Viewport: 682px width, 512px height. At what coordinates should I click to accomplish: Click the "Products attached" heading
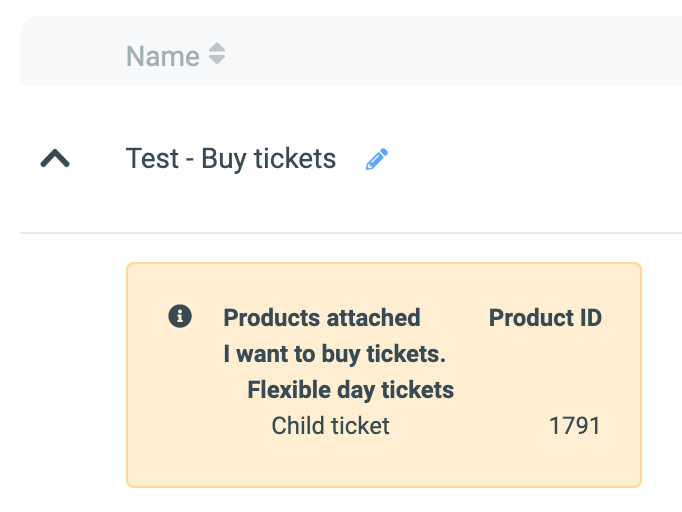point(321,318)
